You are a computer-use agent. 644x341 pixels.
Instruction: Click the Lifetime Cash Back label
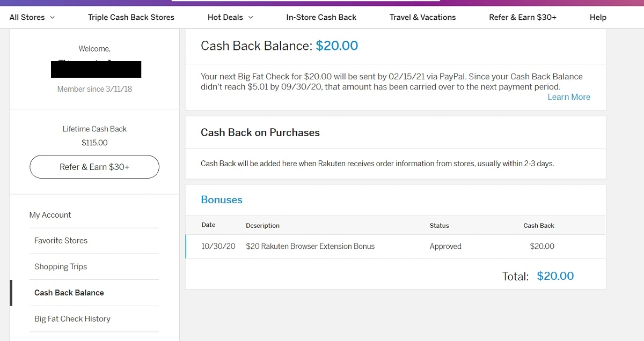[x=94, y=129]
